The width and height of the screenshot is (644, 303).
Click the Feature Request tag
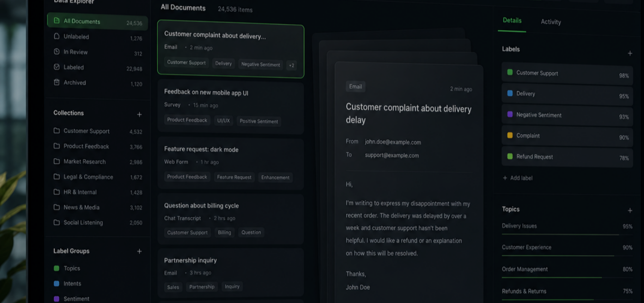[x=234, y=177]
